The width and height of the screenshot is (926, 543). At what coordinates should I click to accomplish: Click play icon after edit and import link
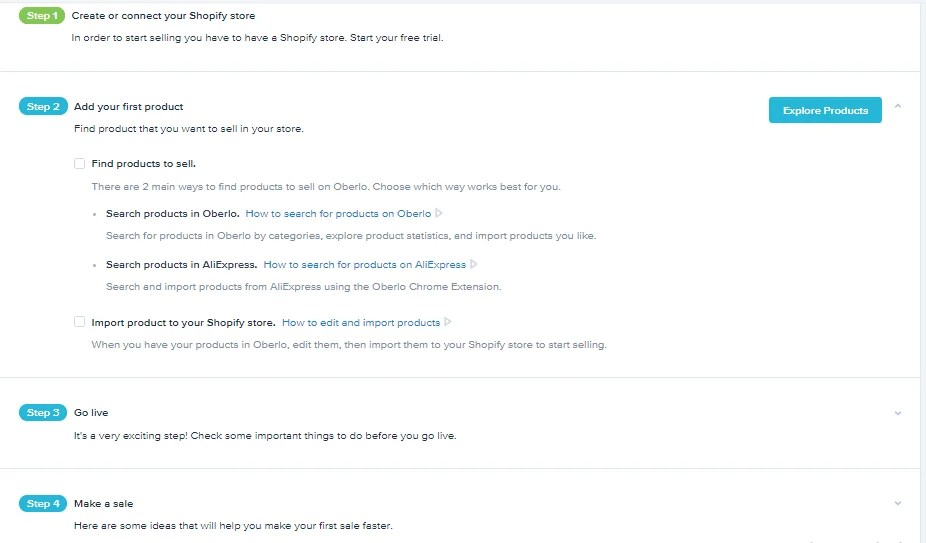pos(448,322)
